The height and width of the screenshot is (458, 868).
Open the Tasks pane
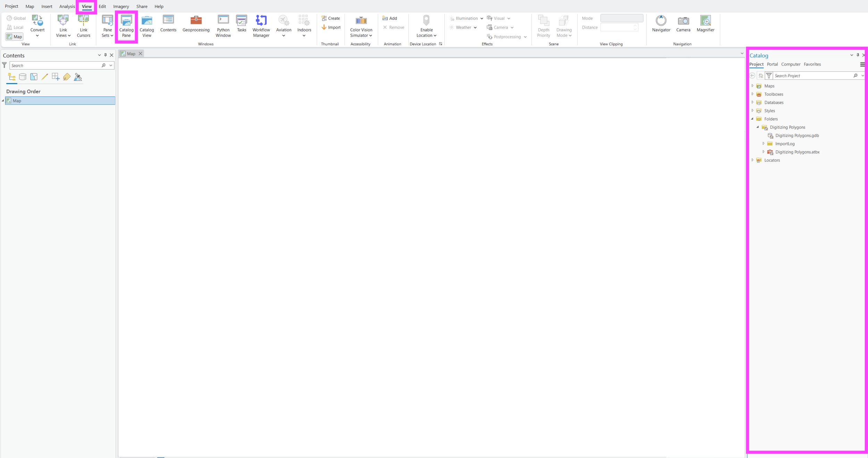click(241, 24)
